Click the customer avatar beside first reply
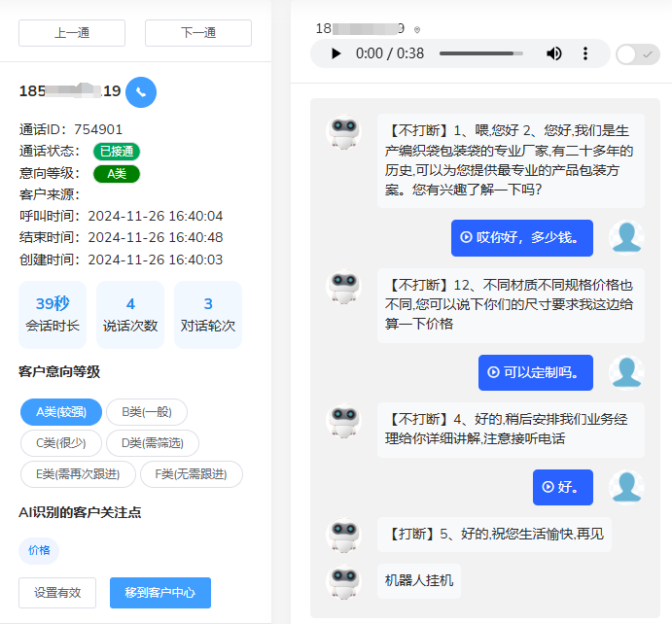 tap(627, 237)
